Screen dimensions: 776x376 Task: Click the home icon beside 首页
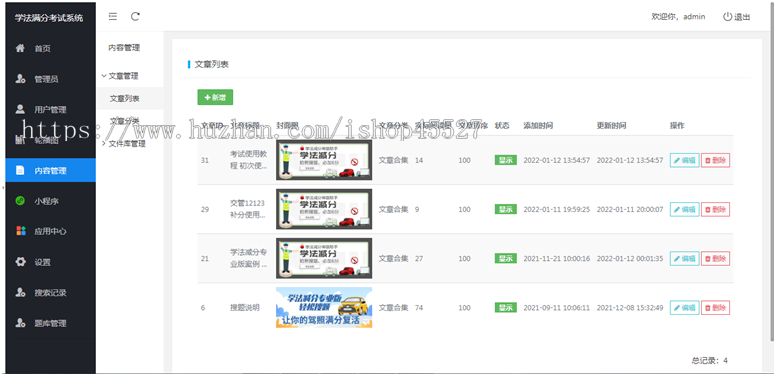[20, 48]
